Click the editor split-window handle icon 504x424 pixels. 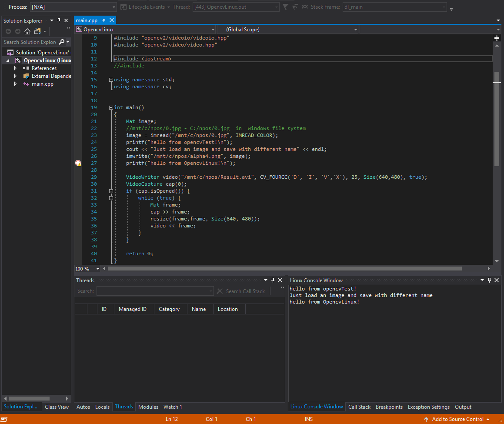pyautogui.click(x=497, y=38)
